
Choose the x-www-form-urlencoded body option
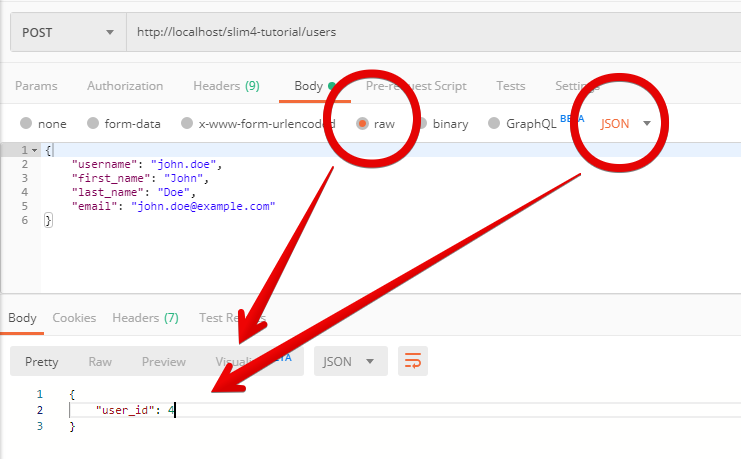pyautogui.click(x=187, y=124)
